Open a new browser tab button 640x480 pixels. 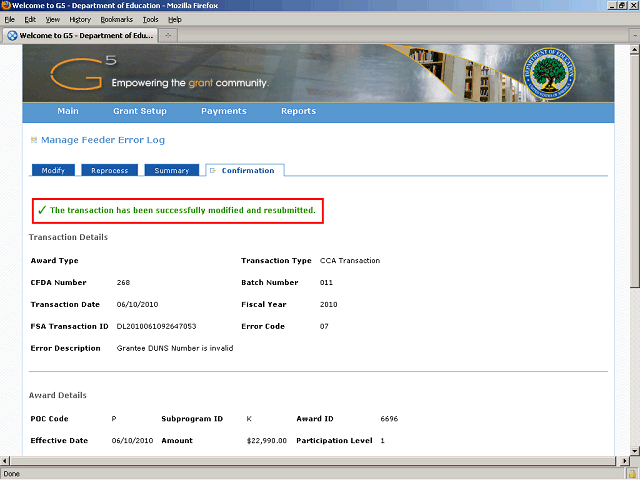[168, 36]
